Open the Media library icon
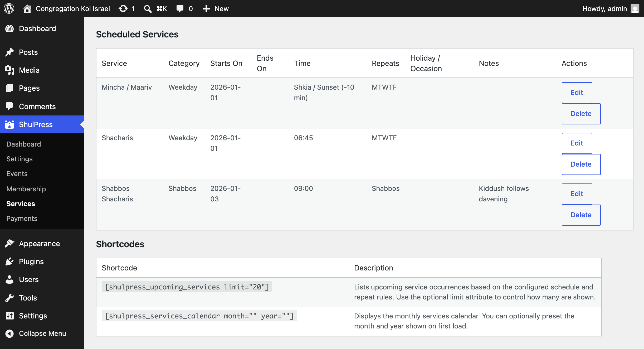Screen dimensions: 644x349 pyautogui.click(x=9, y=70)
